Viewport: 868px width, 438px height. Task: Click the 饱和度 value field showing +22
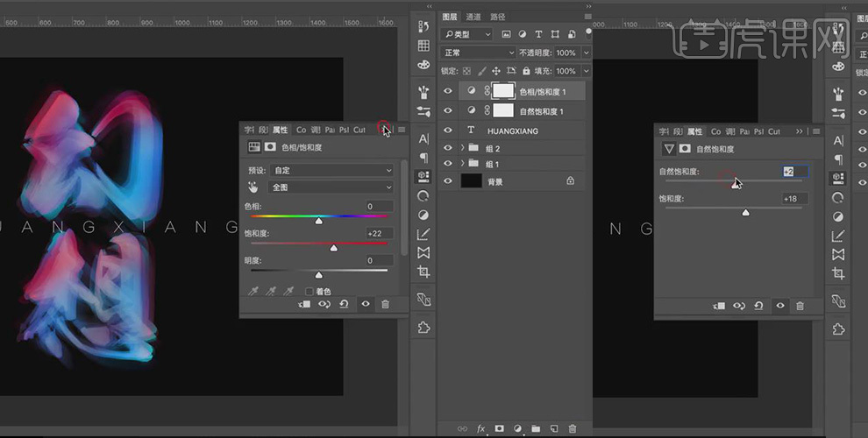point(379,233)
